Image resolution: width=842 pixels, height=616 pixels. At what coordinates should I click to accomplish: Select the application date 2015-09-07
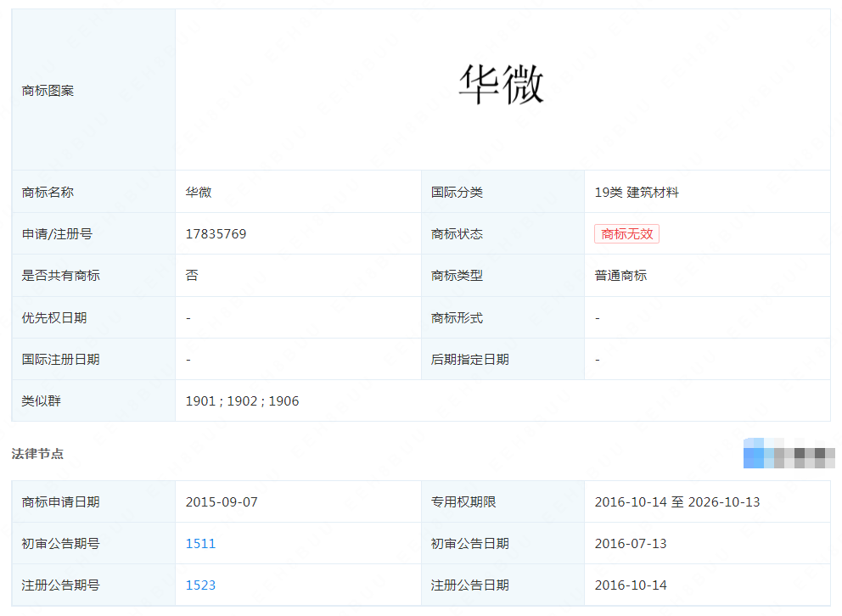(222, 501)
